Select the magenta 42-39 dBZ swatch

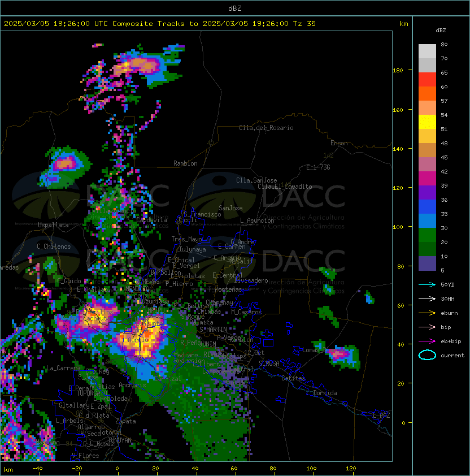pos(427,178)
